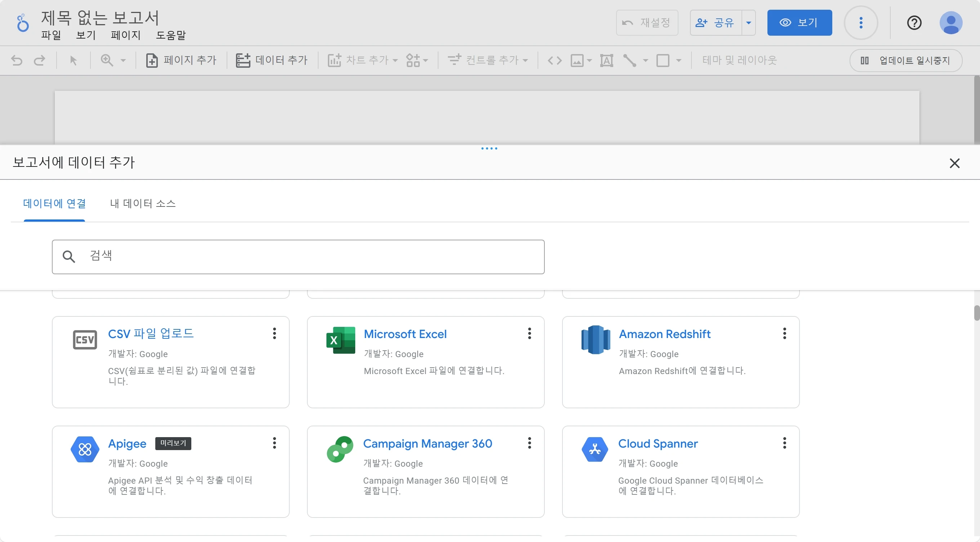Click the report canvas page area
This screenshot has width=980, height=542.
click(486, 117)
